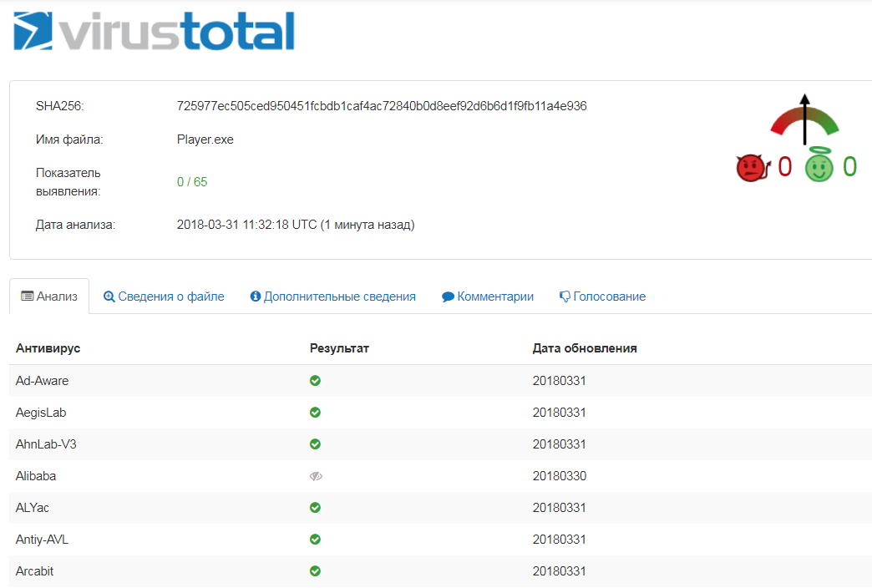Click the green checkmark for AegisLab
Screen dimensions: 872x588
(x=316, y=413)
